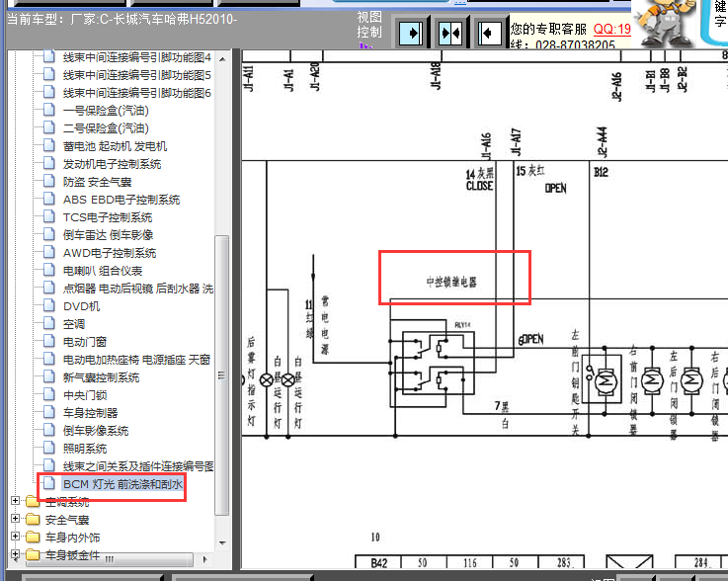Open ABS EBD电子控制系统 entry
The height and width of the screenshot is (581, 728).
pyautogui.click(x=121, y=200)
